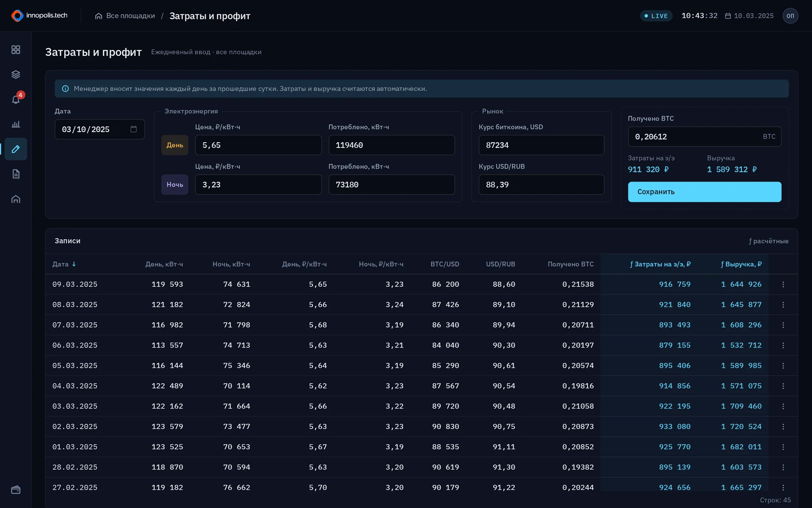Image resolution: width=812 pixels, height=508 pixels.
Task: Open row menu for 01.03.2025
Action: tap(783, 447)
